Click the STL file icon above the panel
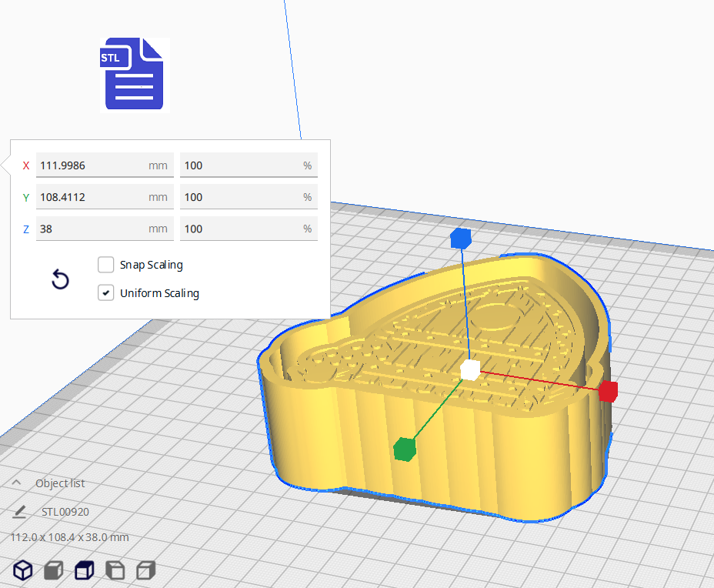Image resolution: width=714 pixels, height=588 pixels. (133, 74)
